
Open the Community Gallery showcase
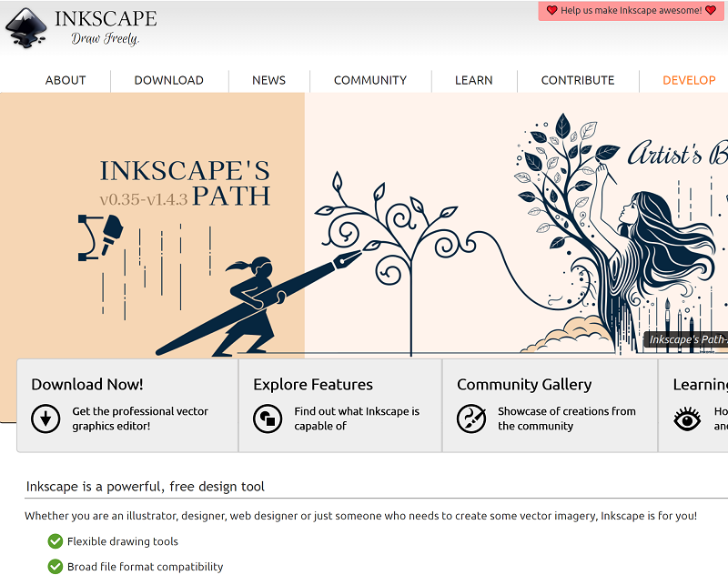tap(523, 384)
